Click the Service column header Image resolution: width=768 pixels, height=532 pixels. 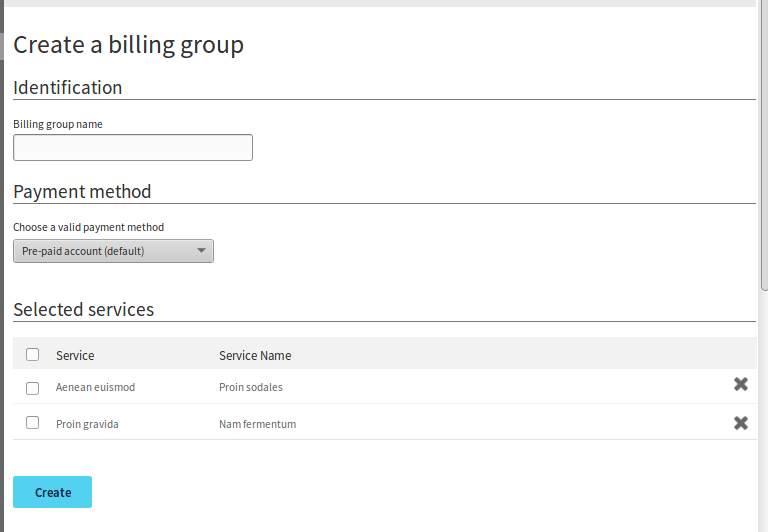pyautogui.click(x=75, y=355)
